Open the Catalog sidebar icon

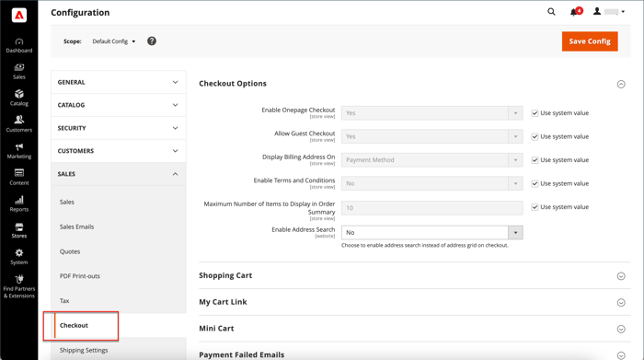coord(19,99)
